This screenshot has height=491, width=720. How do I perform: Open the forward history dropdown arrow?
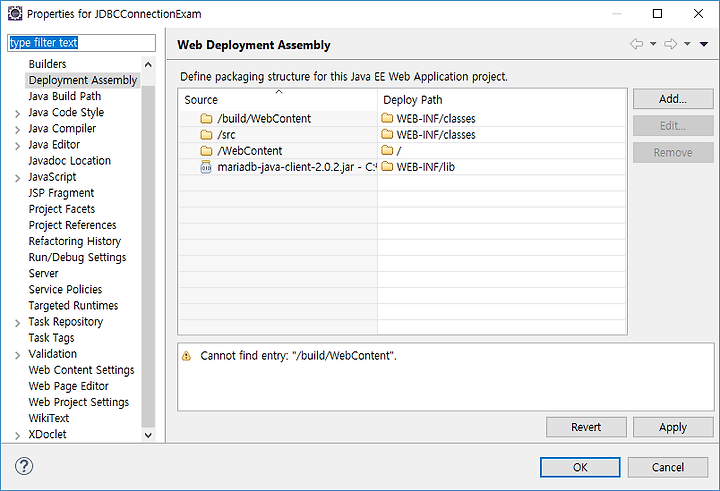click(687, 44)
